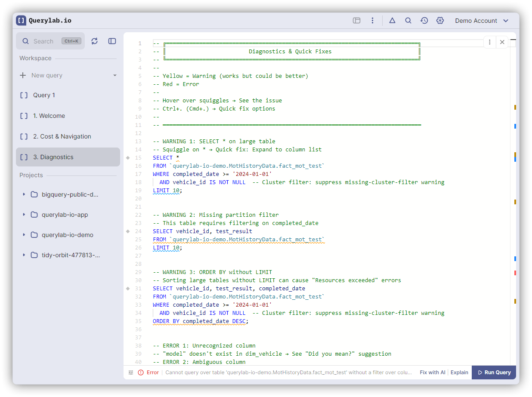The height and width of the screenshot is (397, 532).
Task: Select the 2. Cost & Navigation query
Action: [62, 136]
